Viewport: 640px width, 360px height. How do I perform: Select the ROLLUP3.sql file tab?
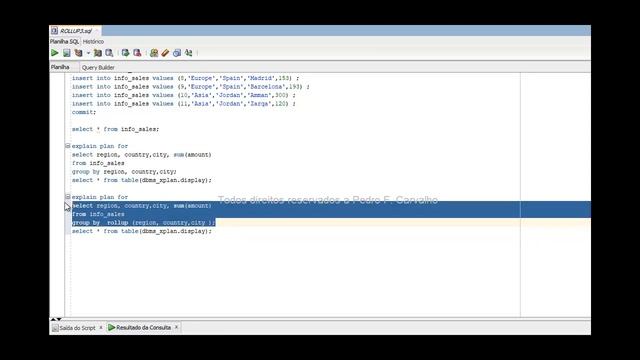pos(76,31)
